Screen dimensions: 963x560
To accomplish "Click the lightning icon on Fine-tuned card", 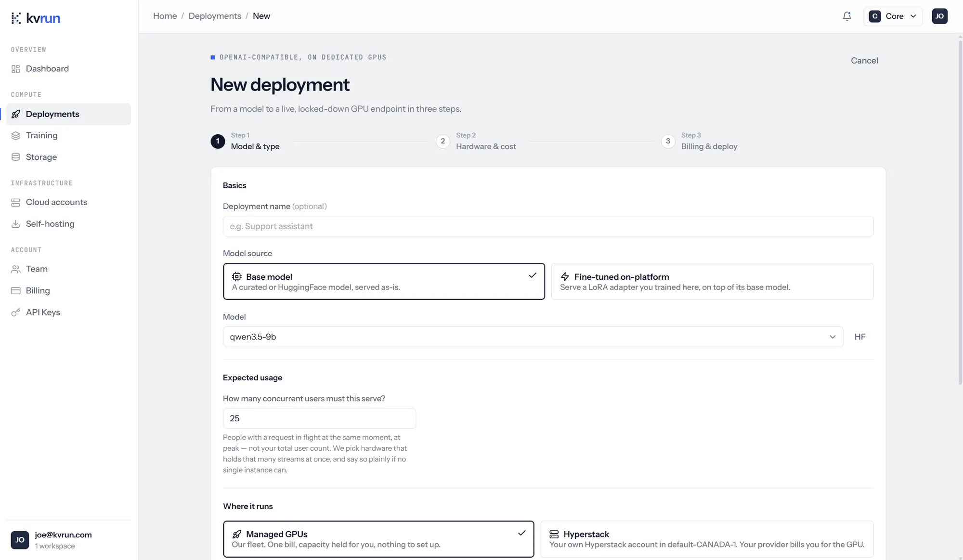I will pyautogui.click(x=565, y=277).
